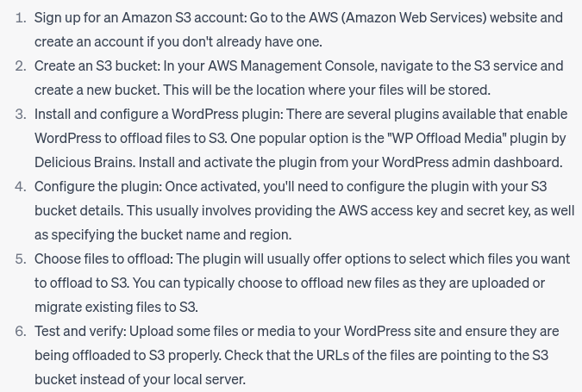Screen dimensions: 582x392
Task: Click the 'Test and verify' step heading
Action: tap(80, 331)
